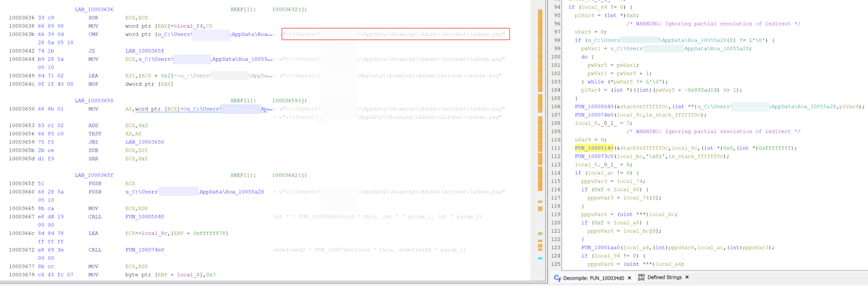Select if (local_94 != 0) on line 124
868x286 pixels.
tap(613, 256)
